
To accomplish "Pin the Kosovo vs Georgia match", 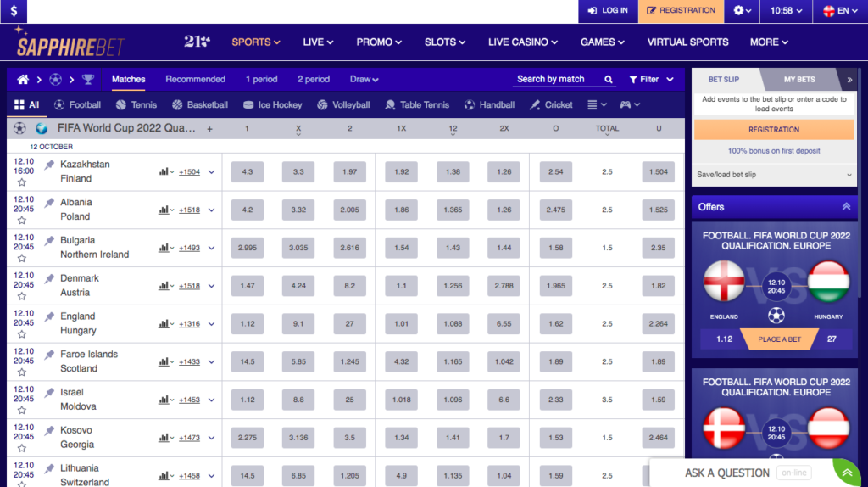I will pos(49,430).
